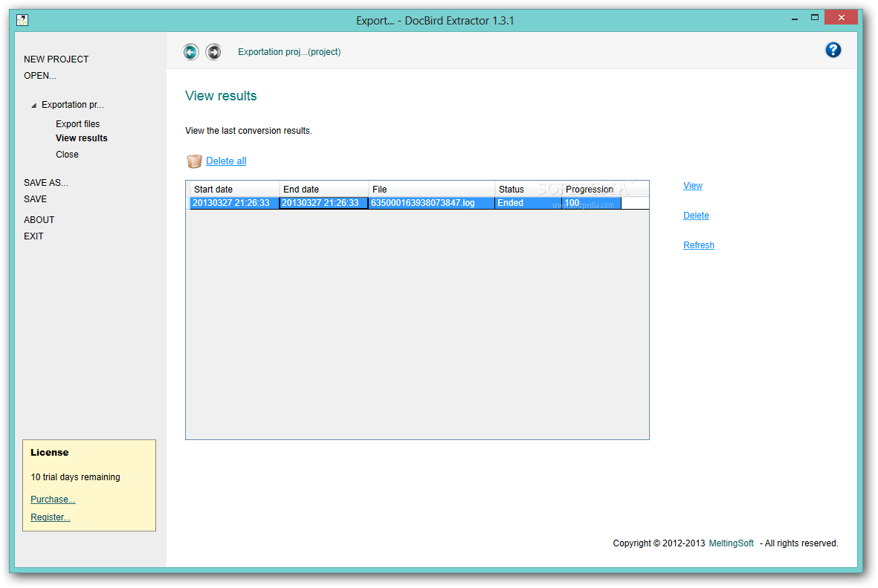Visit the MeltingSoft copyright link

tap(732, 543)
